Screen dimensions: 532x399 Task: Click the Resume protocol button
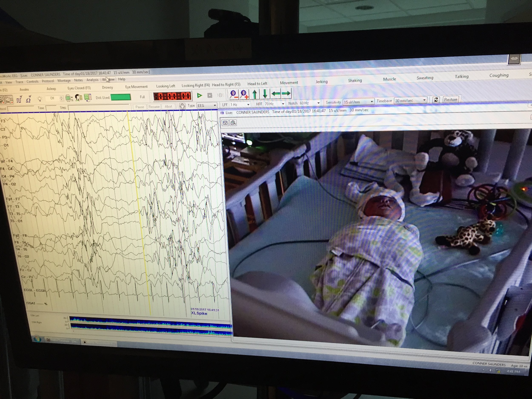[154, 107]
